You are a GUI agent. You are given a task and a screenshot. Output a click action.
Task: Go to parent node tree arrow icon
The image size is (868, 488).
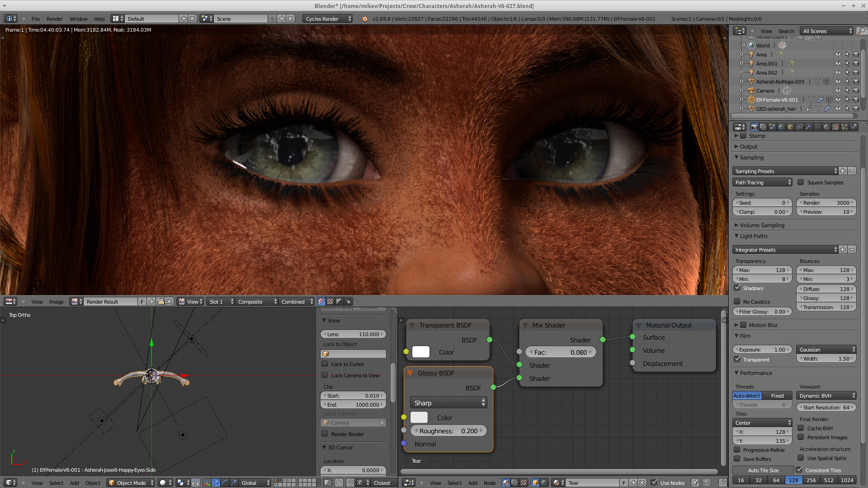pyautogui.click(x=707, y=483)
